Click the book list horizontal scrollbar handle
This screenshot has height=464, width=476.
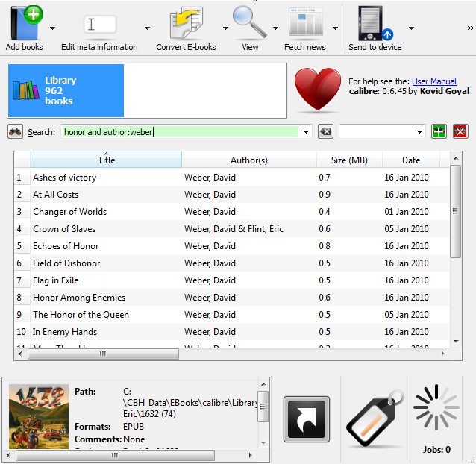(103, 354)
